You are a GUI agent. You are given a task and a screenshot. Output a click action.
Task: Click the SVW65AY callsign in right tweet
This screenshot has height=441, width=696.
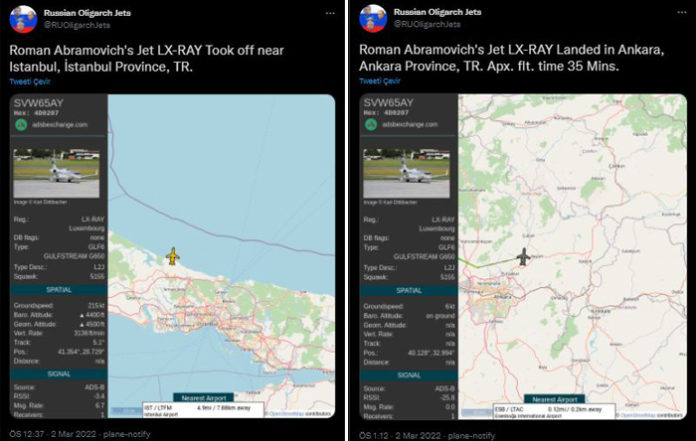388,102
